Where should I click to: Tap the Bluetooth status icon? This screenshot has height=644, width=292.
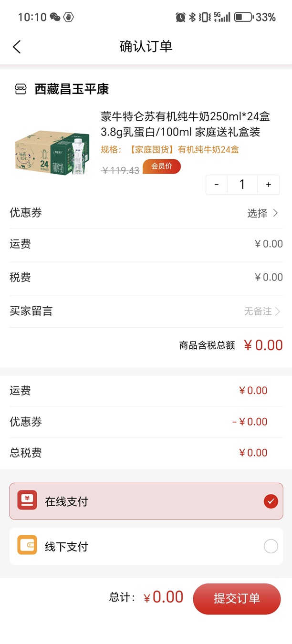[193, 18]
